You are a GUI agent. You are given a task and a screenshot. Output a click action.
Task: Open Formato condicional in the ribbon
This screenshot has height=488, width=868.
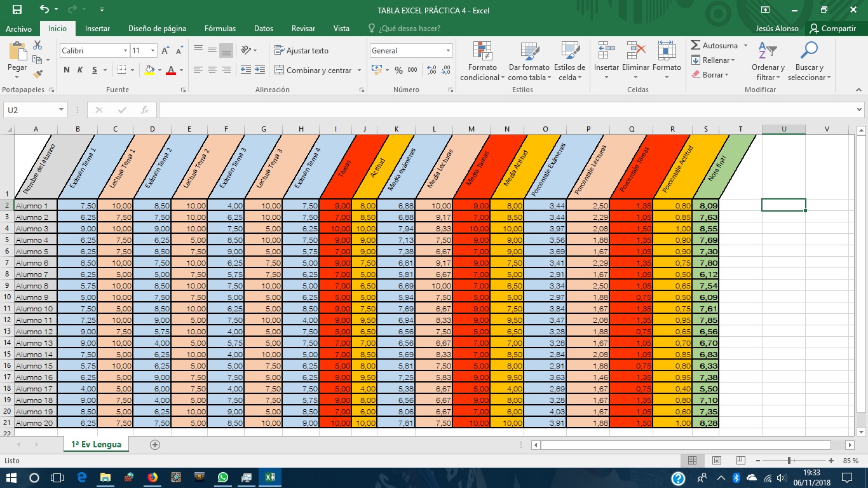coord(483,62)
